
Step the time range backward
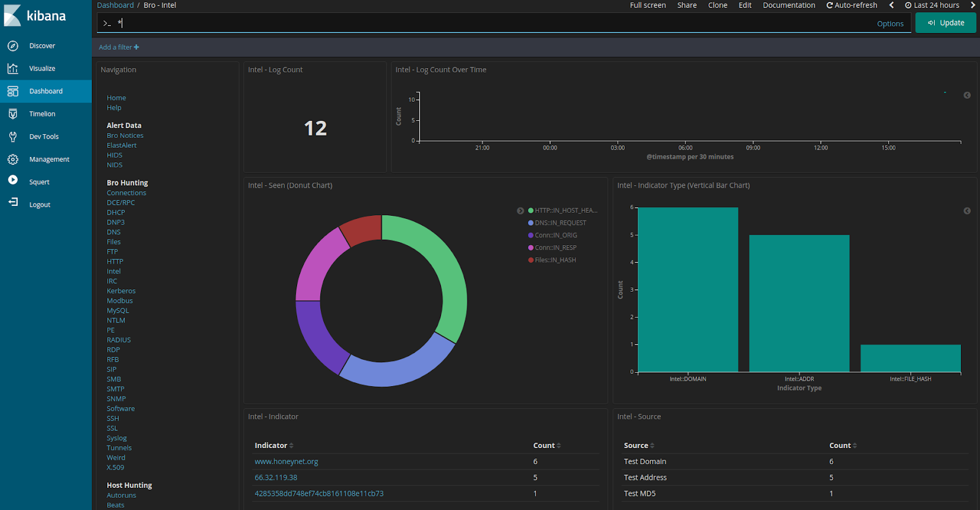tap(891, 5)
